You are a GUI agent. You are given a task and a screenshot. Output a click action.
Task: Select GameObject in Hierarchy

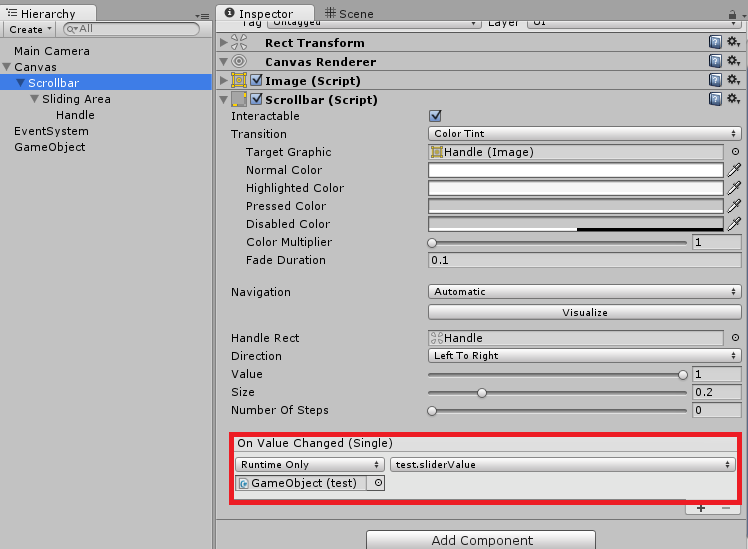pyautogui.click(x=50, y=147)
